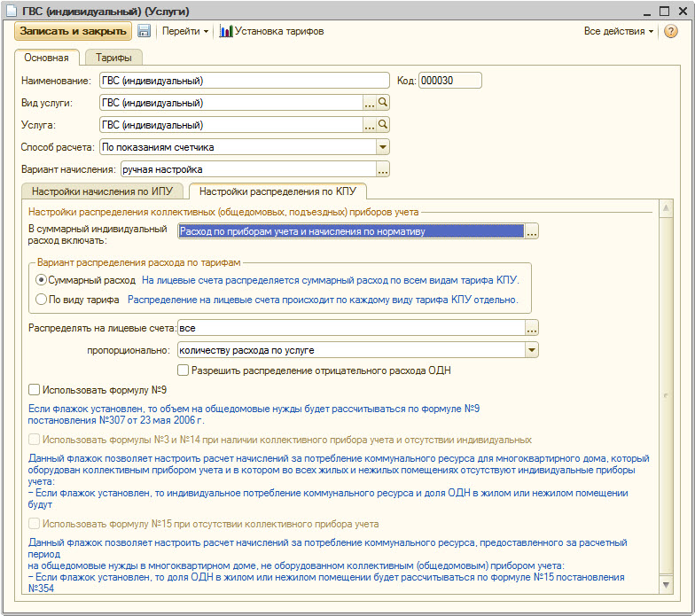Click highlighted Расход по приборам учета field

coord(351,231)
